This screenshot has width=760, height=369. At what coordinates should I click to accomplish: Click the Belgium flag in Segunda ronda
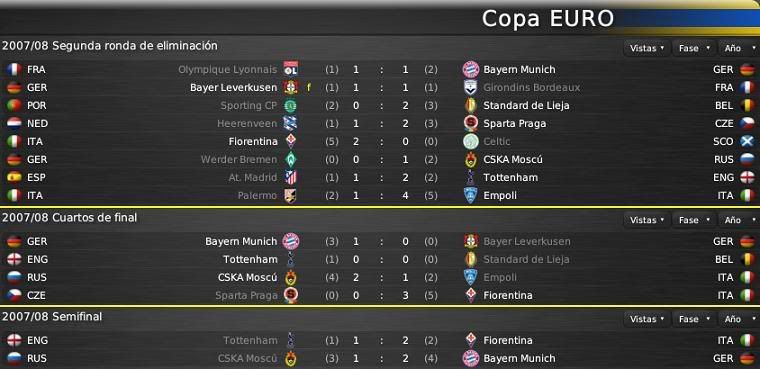pos(747,105)
